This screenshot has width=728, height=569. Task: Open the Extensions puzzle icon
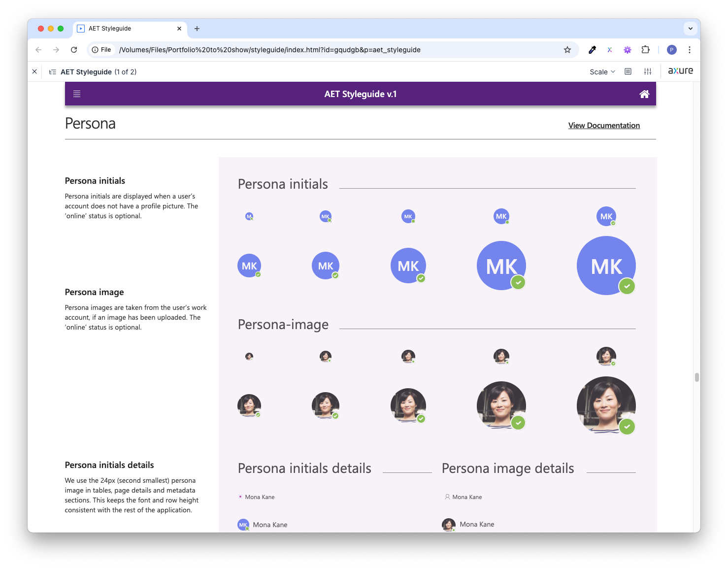click(645, 50)
